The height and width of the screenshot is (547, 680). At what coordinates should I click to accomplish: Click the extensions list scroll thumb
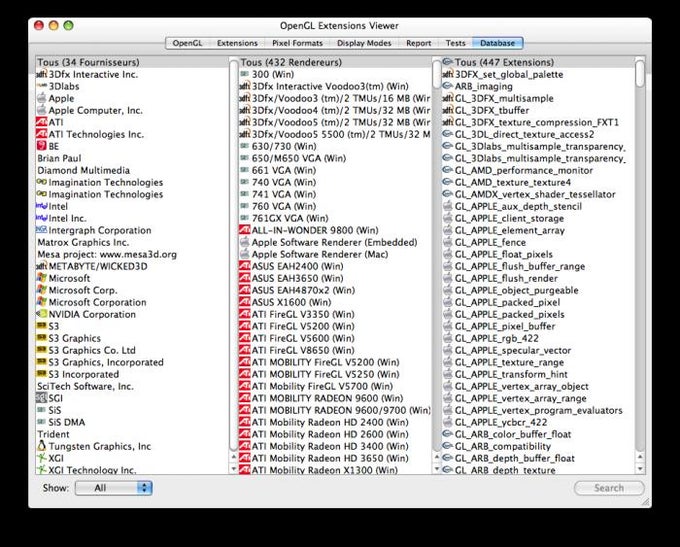[640, 73]
